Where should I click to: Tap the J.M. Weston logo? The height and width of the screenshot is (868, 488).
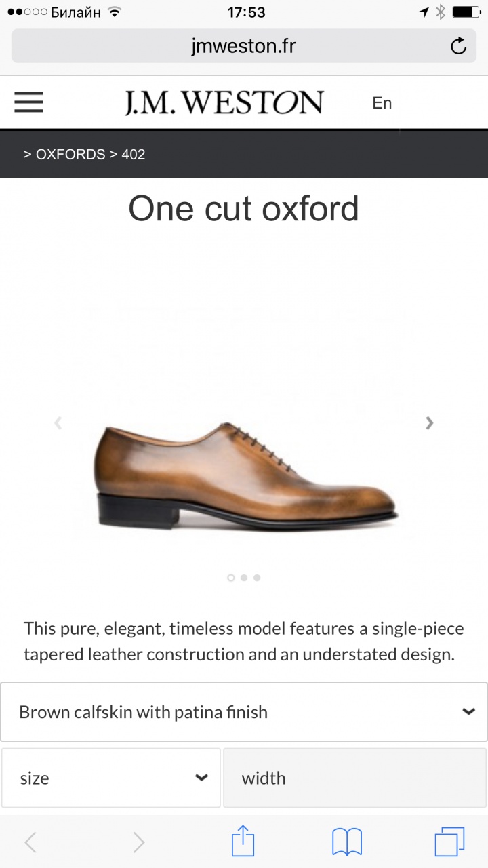coord(224,103)
